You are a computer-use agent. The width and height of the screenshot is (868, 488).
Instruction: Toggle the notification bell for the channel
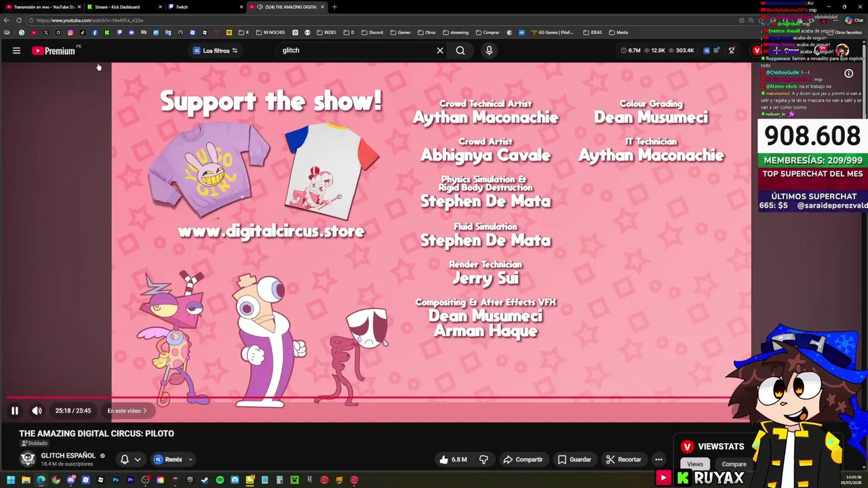point(125,460)
